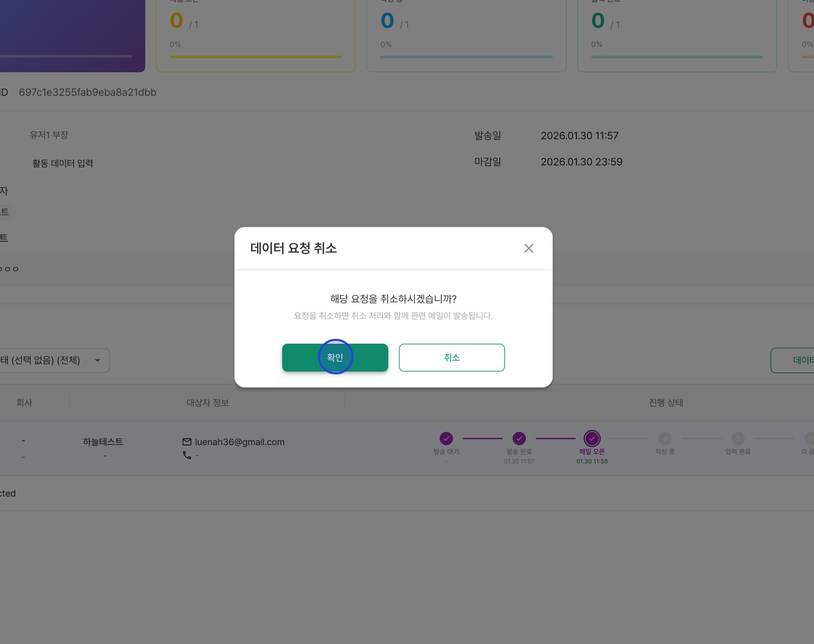The width and height of the screenshot is (814, 644).
Task: Click the 하늘테스트 recipient name
Action: [x=103, y=442]
